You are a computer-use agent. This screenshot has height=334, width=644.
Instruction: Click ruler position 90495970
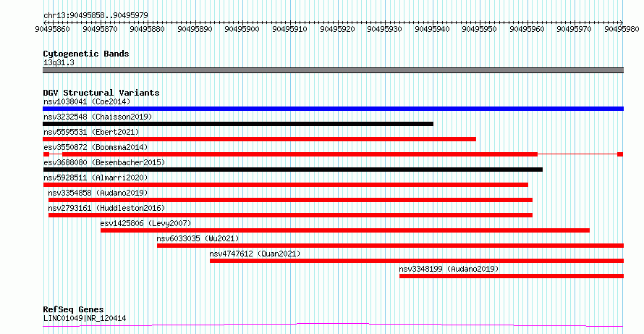coord(575,29)
